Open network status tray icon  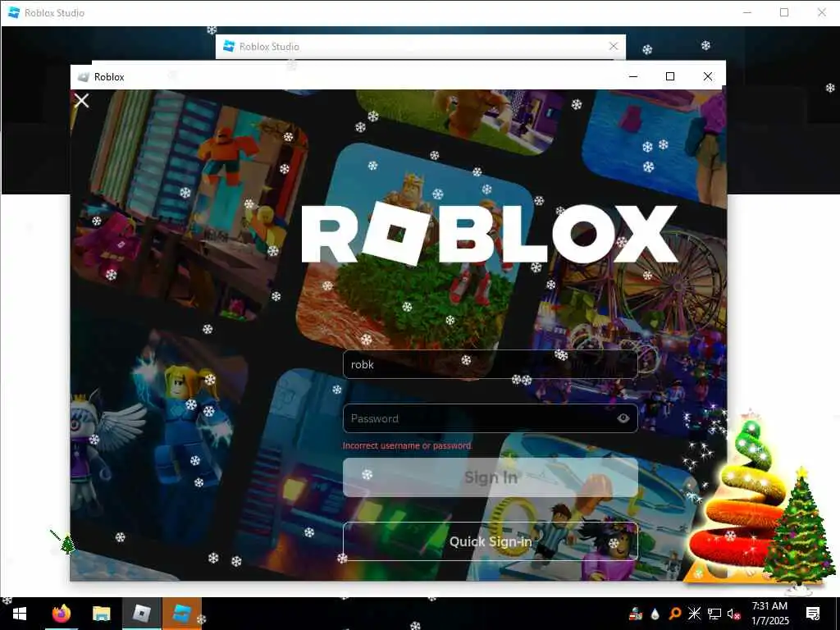pyautogui.click(x=714, y=614)
